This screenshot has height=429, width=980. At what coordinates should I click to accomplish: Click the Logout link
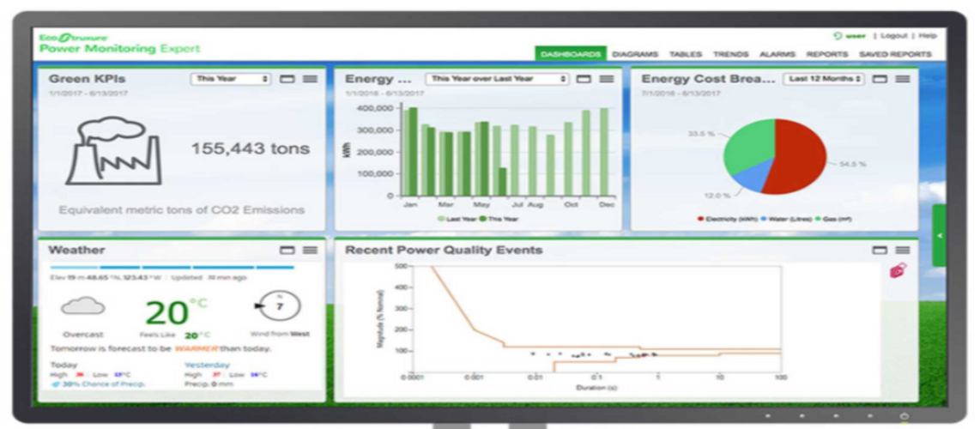pyautogui.click(x=894, y=36)
